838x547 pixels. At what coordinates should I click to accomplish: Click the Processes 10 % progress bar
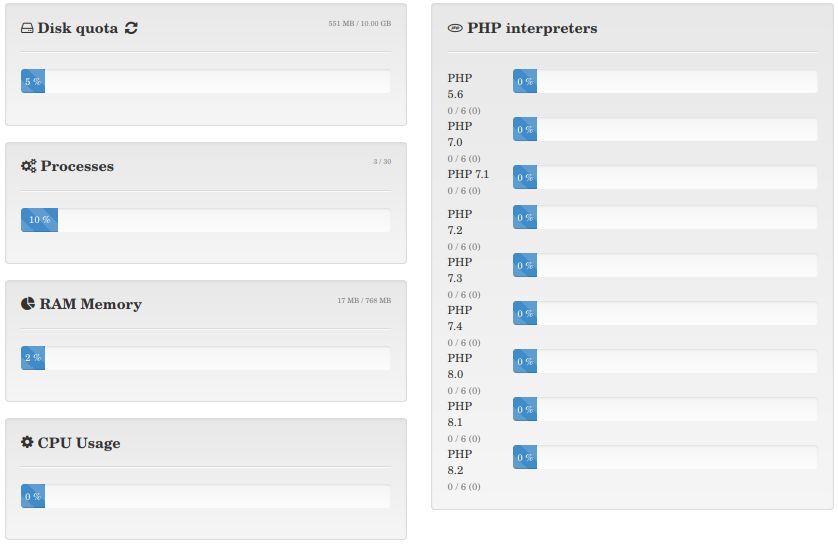(205, 220)
